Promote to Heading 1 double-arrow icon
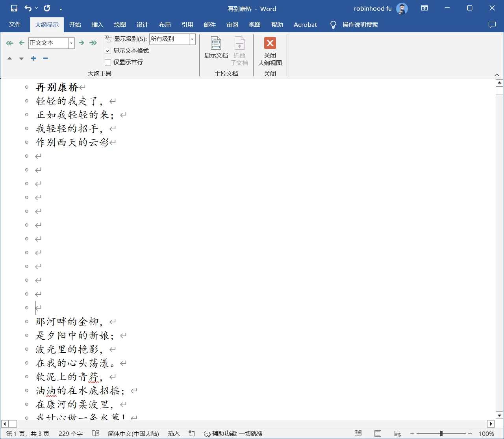This screenshot has height=439, width=504. click(x=10, y=43)
